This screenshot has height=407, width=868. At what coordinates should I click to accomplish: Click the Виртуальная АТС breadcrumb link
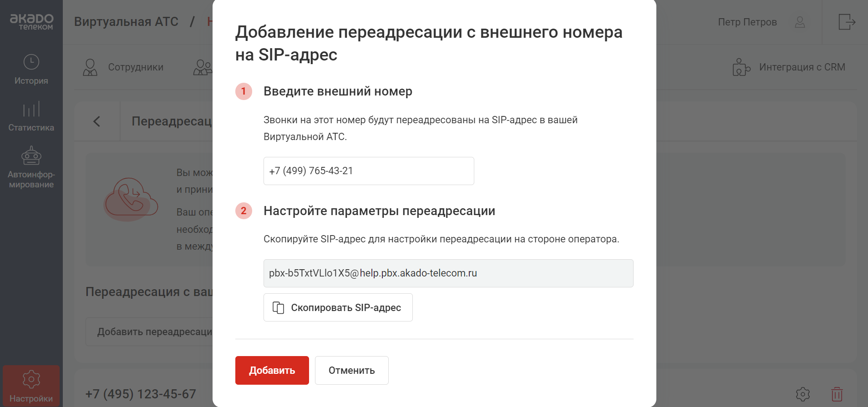click(126, 22)
